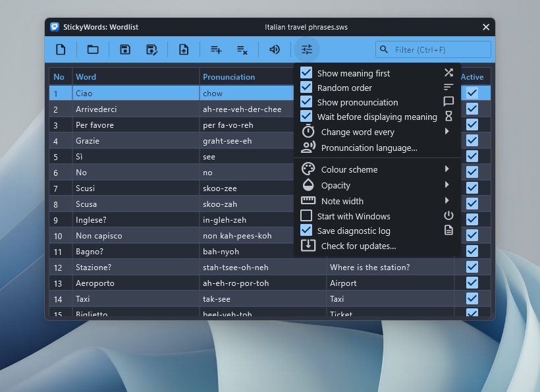Image resolution: width=540 pixels, height=392 pixels.
Task: Deactivate the Aeroporto row's Active checkbox
Action: [x=472, y=283]
